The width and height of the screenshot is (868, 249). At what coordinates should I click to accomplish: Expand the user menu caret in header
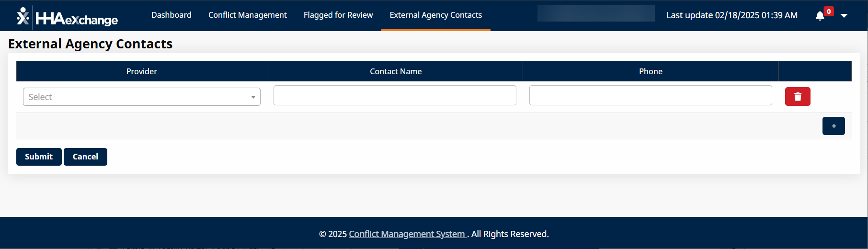[x=844, y=16]
